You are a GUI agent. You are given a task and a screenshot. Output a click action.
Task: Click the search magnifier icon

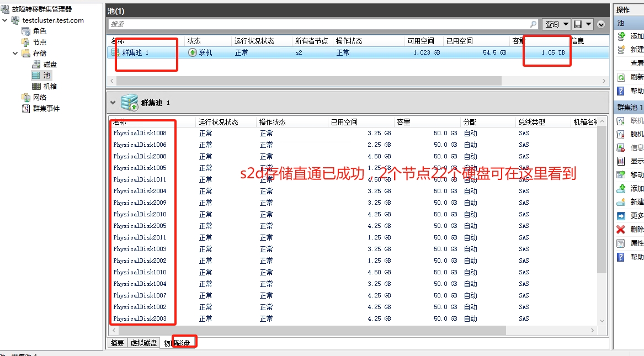533,24
